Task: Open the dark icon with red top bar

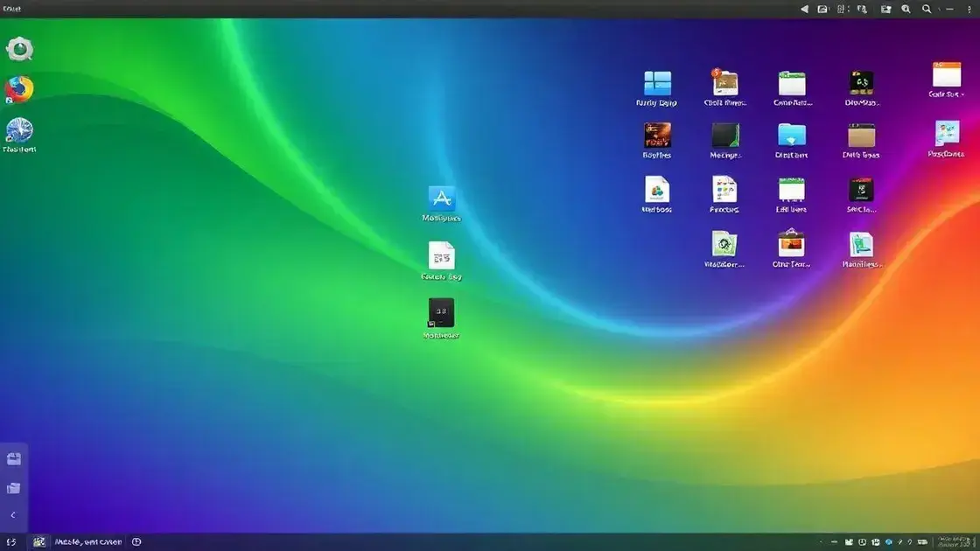Action: click(861, 190)
